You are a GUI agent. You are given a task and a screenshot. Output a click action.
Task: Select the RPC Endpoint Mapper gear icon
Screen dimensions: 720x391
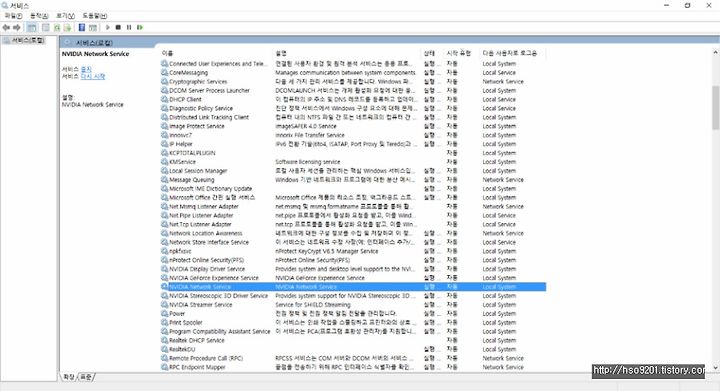tap(164, 367)
